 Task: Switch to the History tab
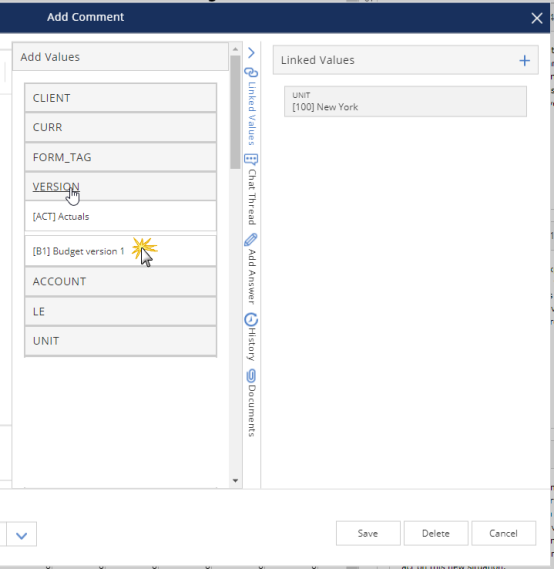click(252, 344)
